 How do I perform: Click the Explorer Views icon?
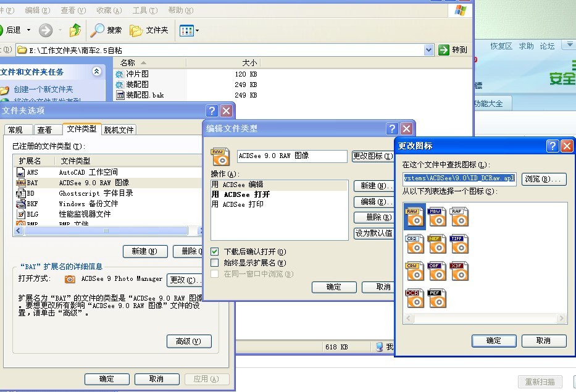point(186,30)
